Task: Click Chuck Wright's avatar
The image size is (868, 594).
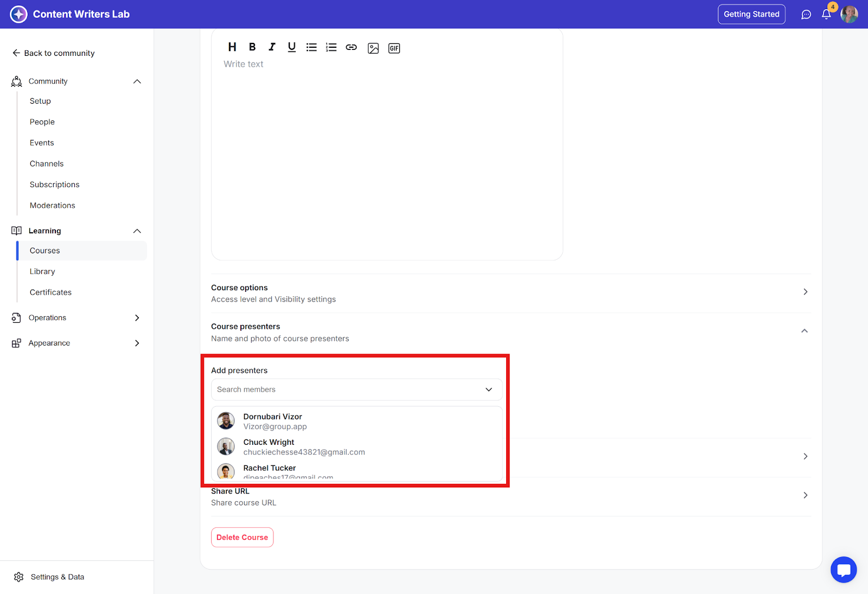Action: 226,446
